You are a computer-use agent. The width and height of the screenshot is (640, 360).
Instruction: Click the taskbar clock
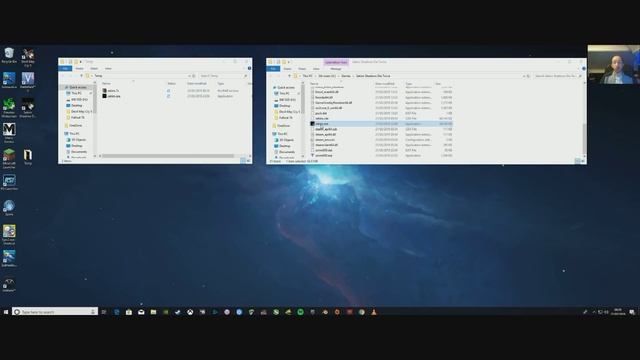point(618,312)
